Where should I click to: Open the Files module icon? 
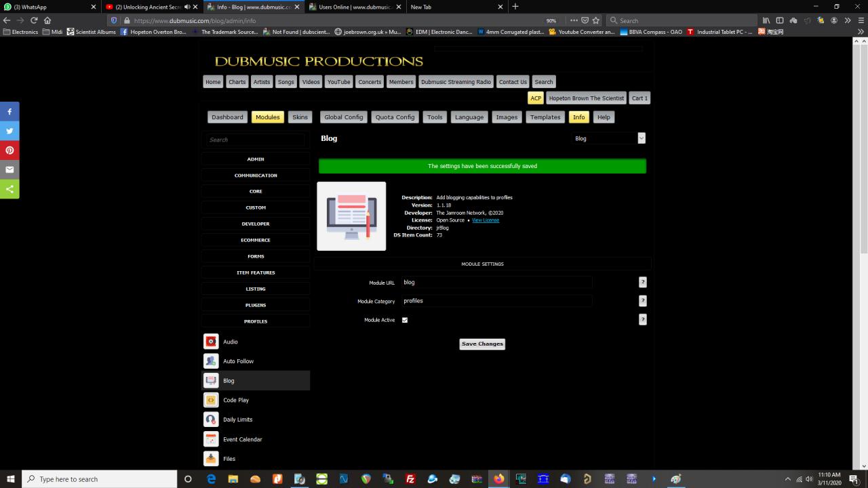[211, 459]
